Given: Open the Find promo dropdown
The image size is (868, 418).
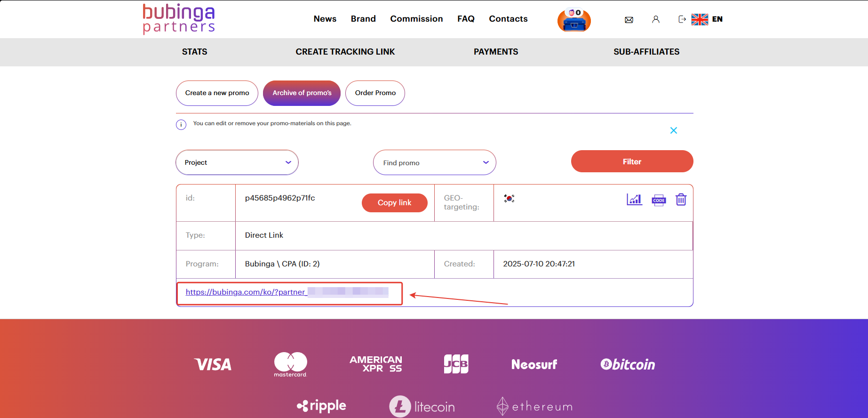Looking at the screenshot, I should (x=435, y=162).
